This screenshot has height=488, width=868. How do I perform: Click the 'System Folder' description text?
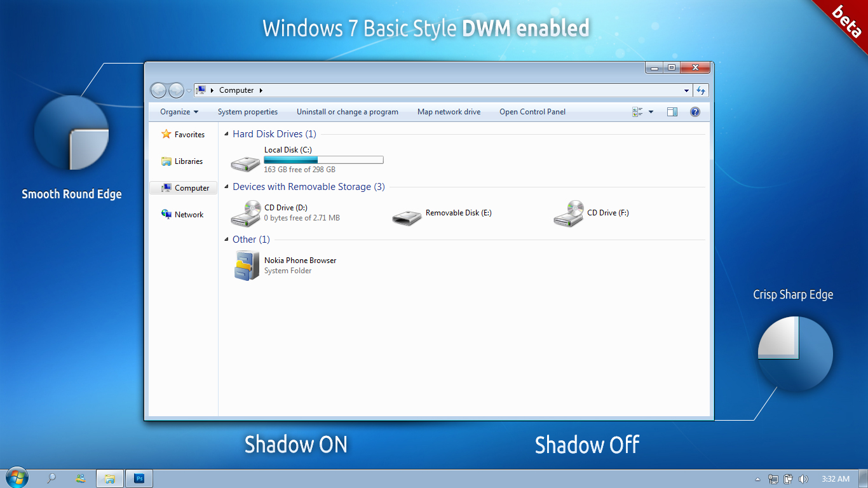[288, 271]
